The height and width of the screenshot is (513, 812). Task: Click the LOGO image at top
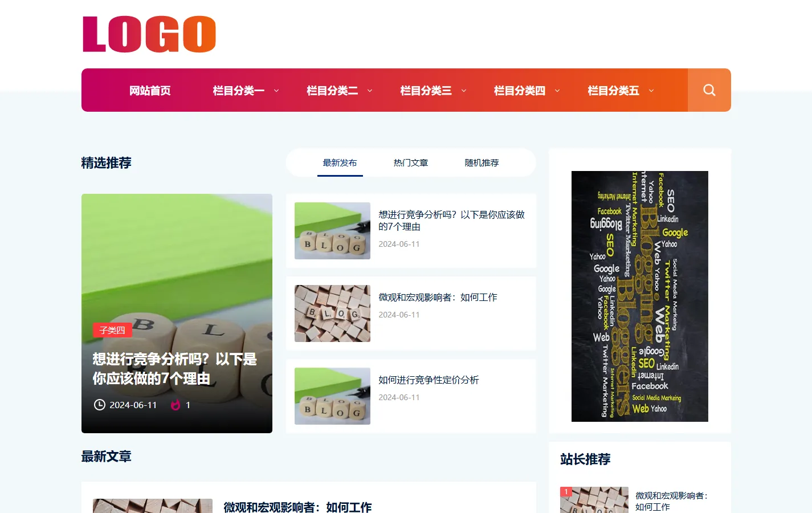[x=149, y=34]
